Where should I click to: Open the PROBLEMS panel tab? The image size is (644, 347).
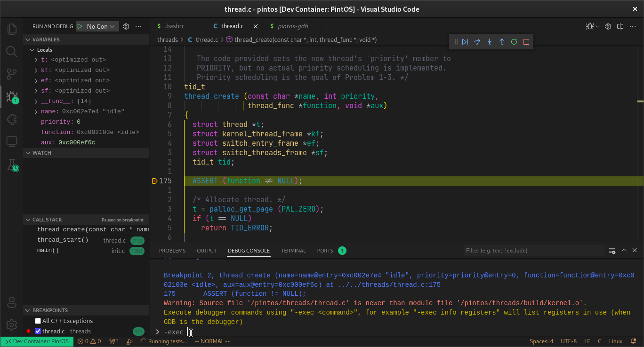tap(172, 251)
